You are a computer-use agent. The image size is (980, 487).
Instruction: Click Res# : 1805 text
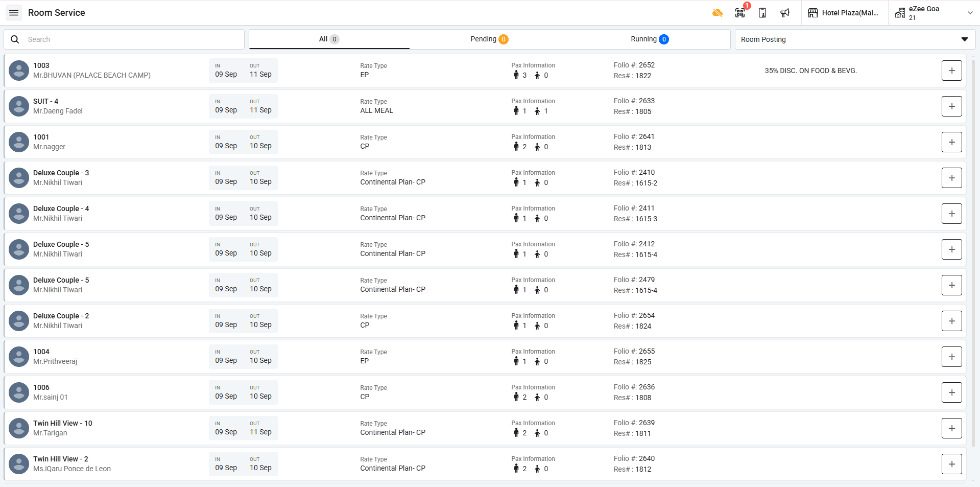coord(633,111)
